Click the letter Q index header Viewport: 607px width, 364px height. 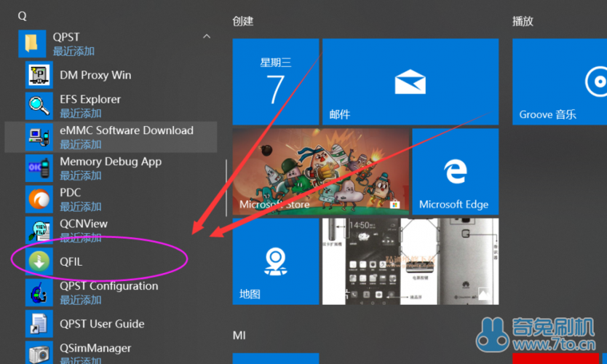tap(22, 16)
